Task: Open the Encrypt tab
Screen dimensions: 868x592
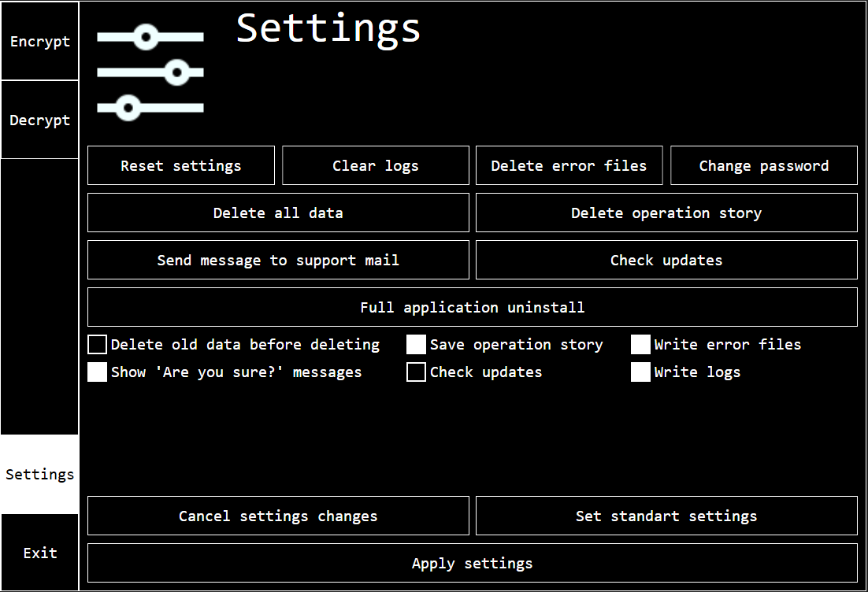Action: (40, 41)
